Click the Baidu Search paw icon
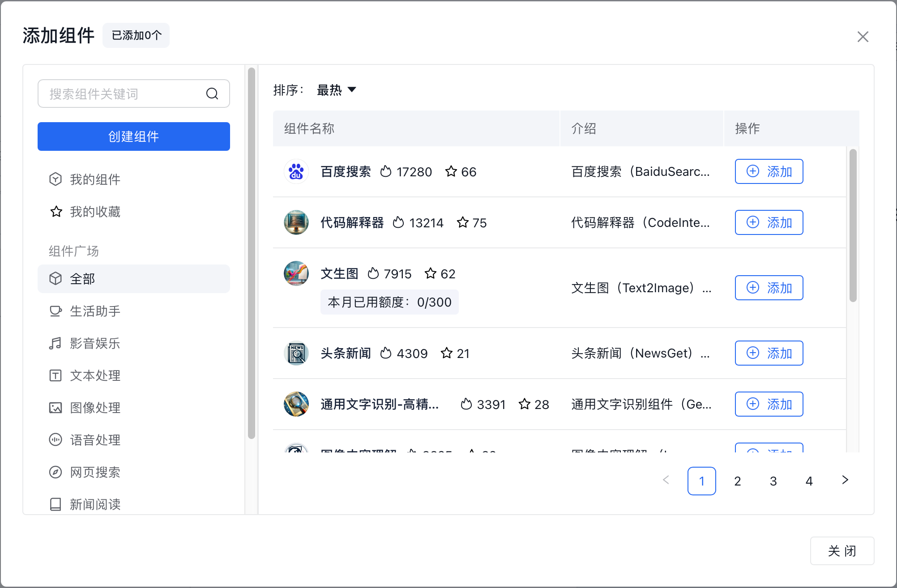Image resolution: width=897 pixels, height=588 pixels. tap(296, 171)
